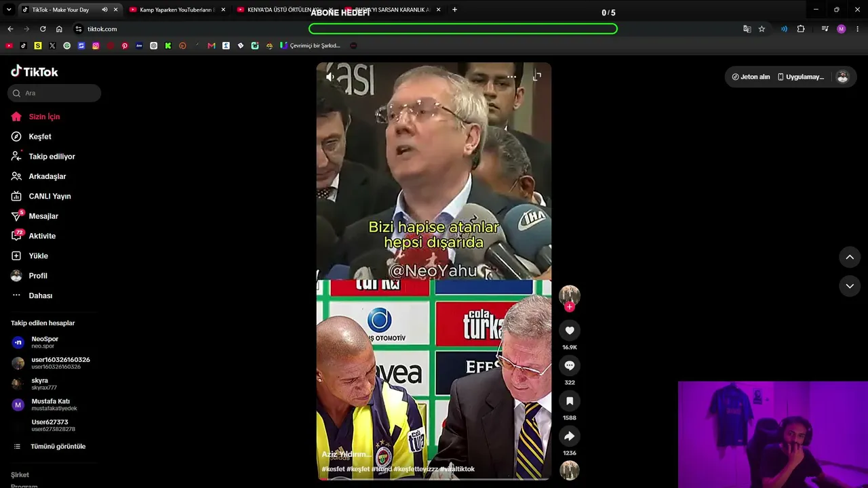Switch to Kamp Yaparken YouTuberların tab

[176, 9]
